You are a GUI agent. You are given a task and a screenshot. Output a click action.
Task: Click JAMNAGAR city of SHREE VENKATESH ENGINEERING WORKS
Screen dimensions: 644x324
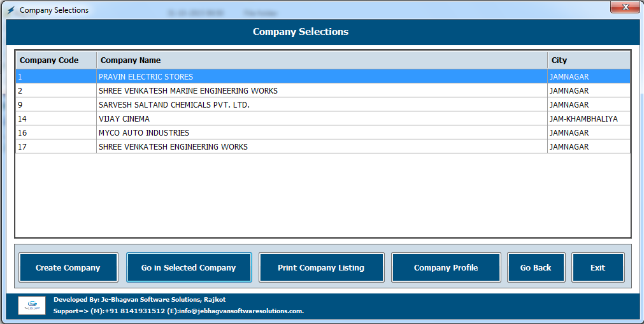tap(589, 146)
